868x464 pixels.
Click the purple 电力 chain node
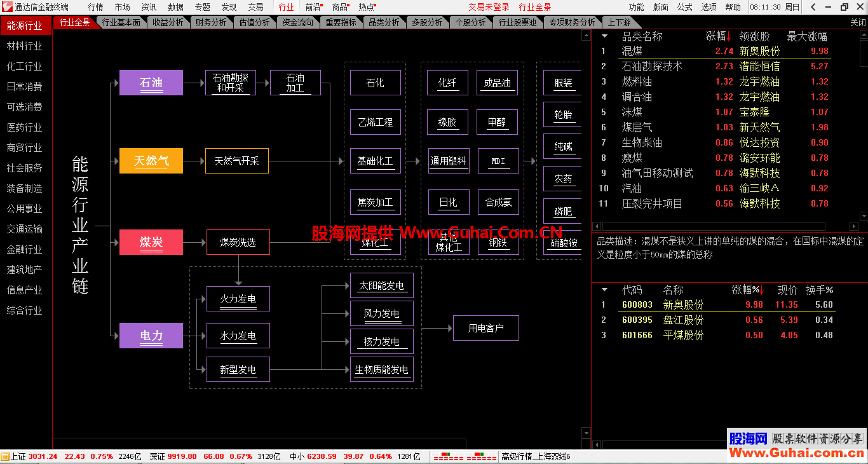point(151,336)
